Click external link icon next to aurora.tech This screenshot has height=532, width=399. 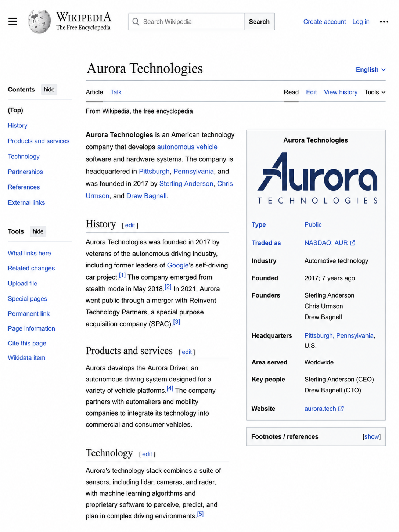341,409
